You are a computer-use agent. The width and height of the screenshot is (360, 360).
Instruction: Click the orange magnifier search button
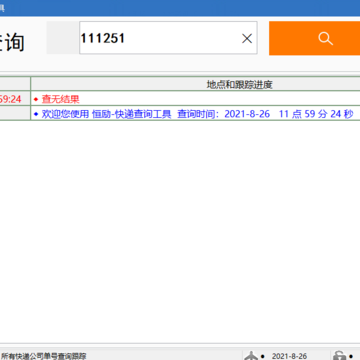coord(314,38)
